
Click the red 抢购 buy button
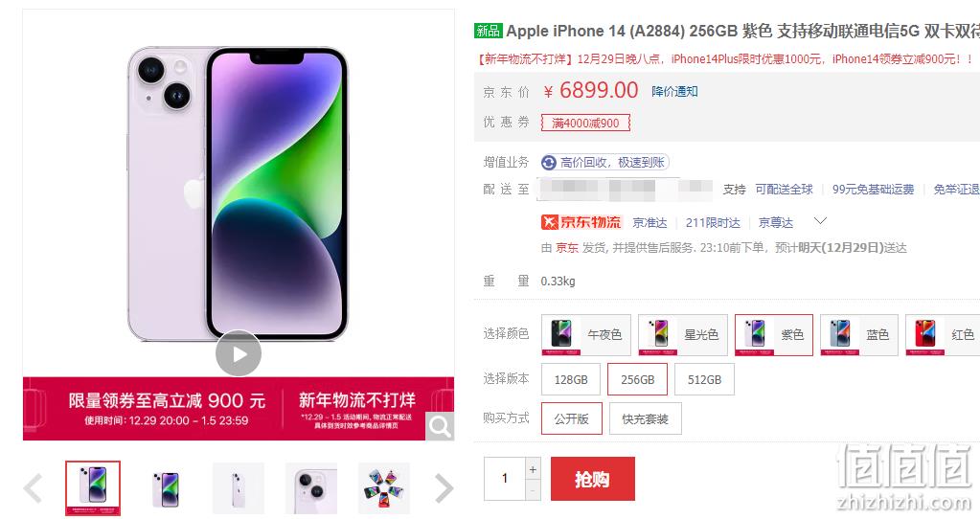[x=592, y=479]
